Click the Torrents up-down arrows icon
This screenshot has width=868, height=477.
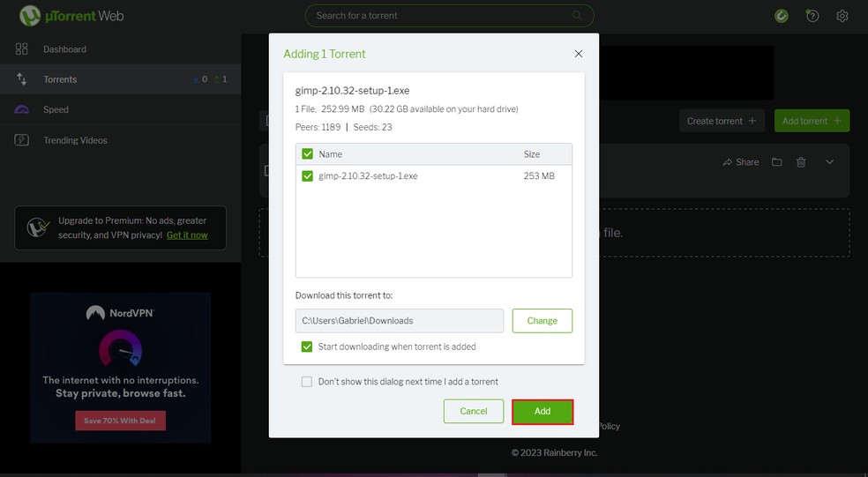point(21,79)
